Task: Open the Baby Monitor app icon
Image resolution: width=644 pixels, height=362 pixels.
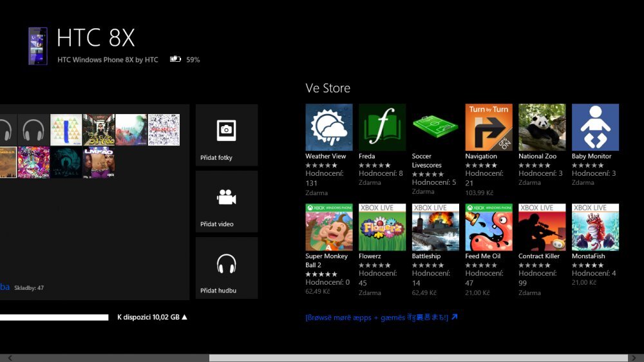Action: 595,128
